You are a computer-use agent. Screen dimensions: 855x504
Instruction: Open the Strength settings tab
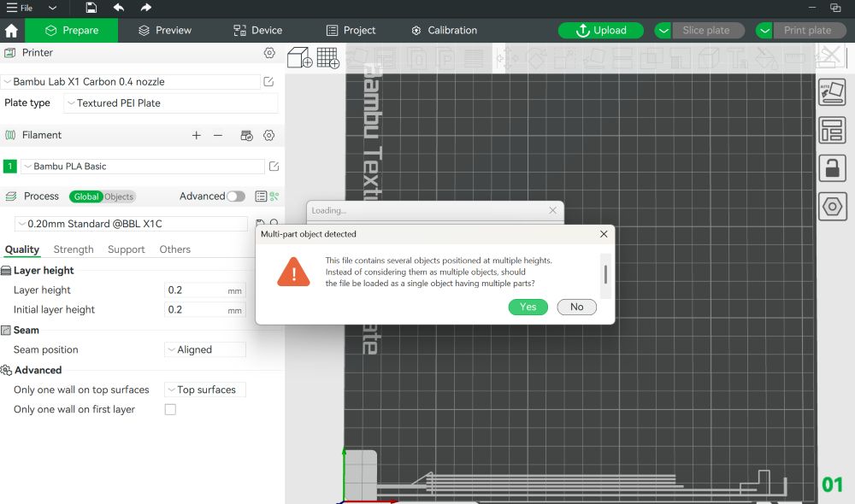tap(74, 249)
